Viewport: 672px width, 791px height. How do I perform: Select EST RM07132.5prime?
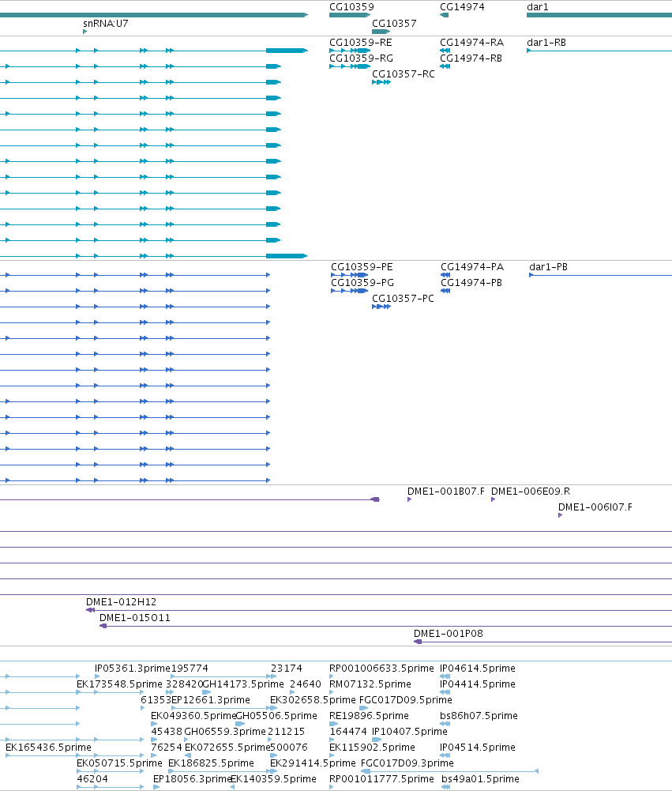(370, 684)
